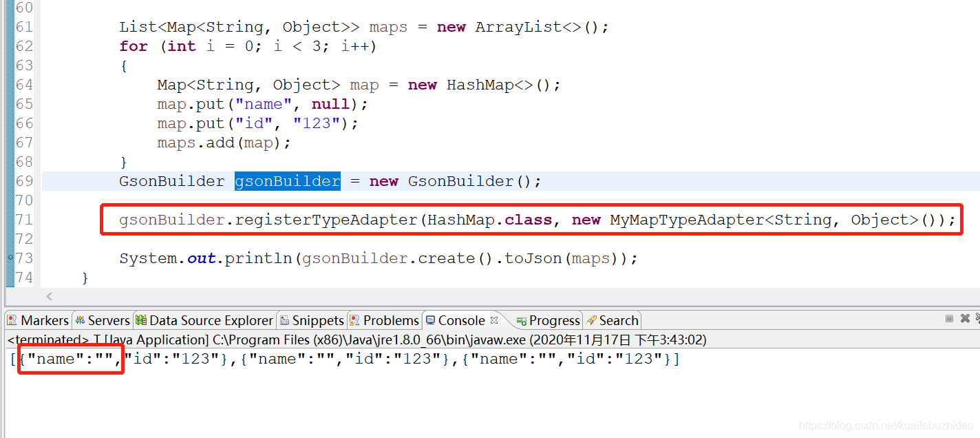
Task: Click the Terminate square icon in Console toolbar
Action: [x=950, y=318]
